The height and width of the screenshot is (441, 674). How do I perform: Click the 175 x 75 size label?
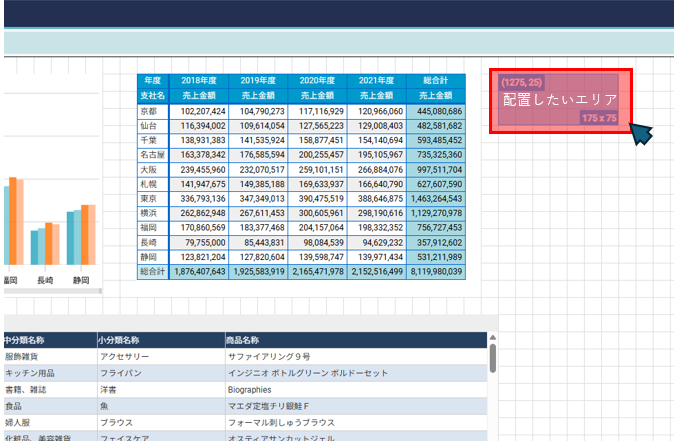(x=599, y=119)
